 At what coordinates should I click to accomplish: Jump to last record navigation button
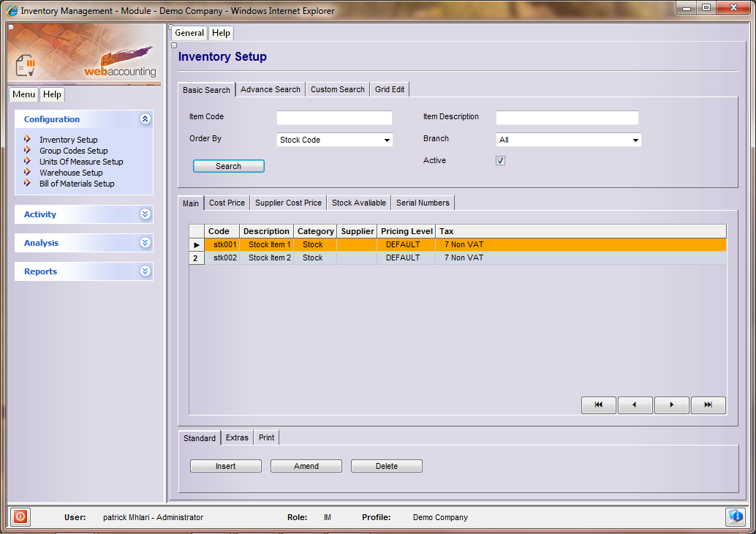point(708,405)
